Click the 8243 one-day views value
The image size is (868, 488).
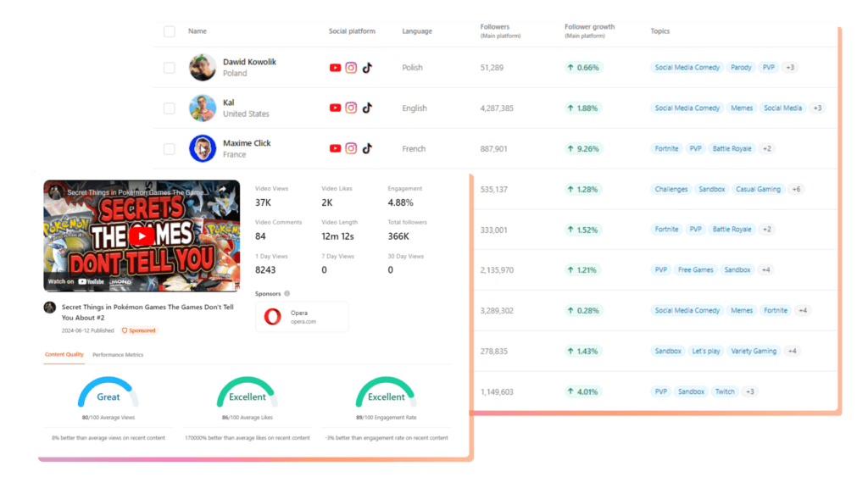(265, 270)
